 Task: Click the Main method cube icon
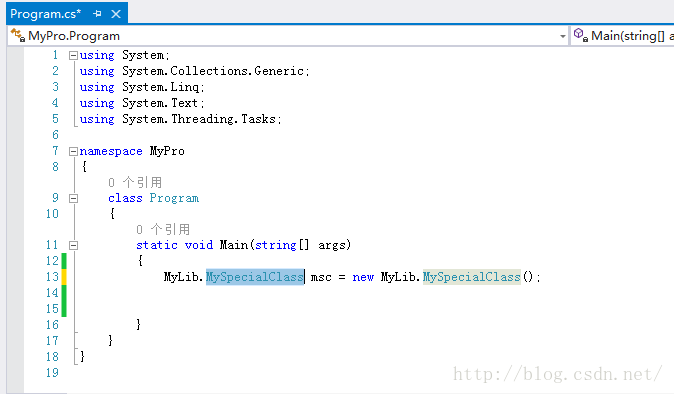point(580,35)
